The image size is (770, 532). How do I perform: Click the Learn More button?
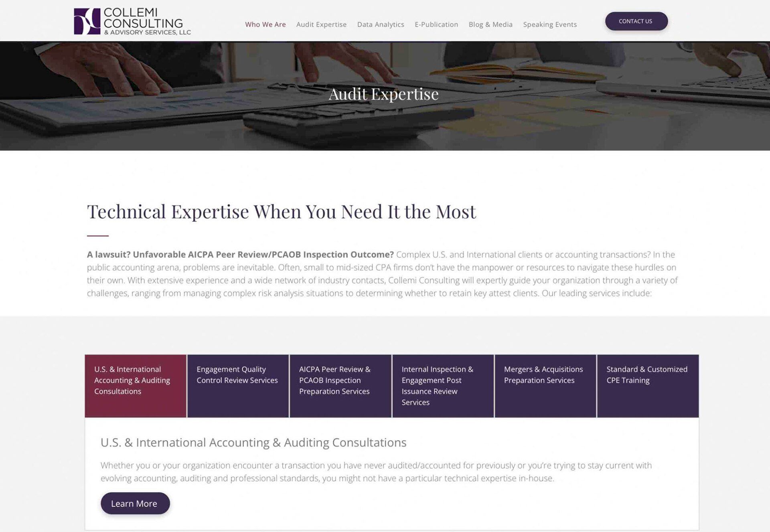pyautogui.click(x=135, y=504)
